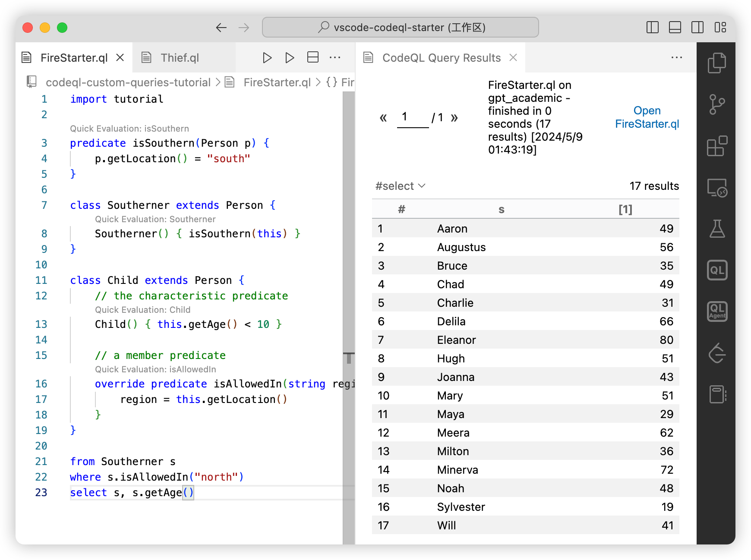
Task: Click the first Run query icon
Action: coord(267,58)
